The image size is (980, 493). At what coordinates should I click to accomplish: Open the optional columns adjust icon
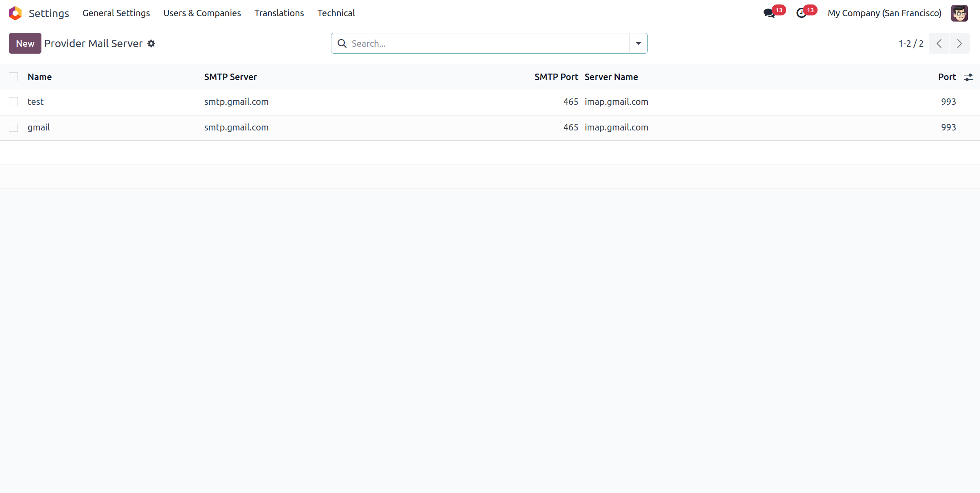coord(969,77)
